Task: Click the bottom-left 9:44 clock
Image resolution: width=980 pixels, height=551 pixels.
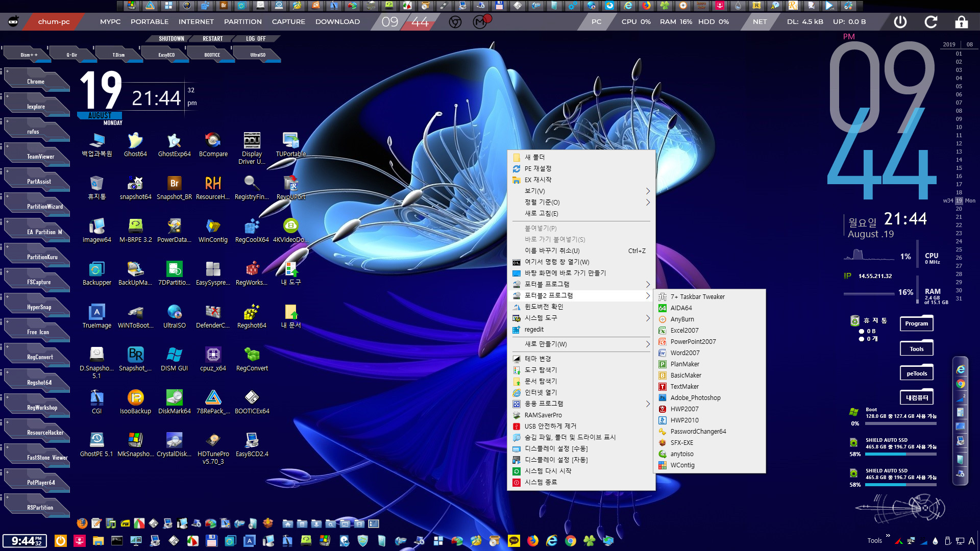Action: 25,541
